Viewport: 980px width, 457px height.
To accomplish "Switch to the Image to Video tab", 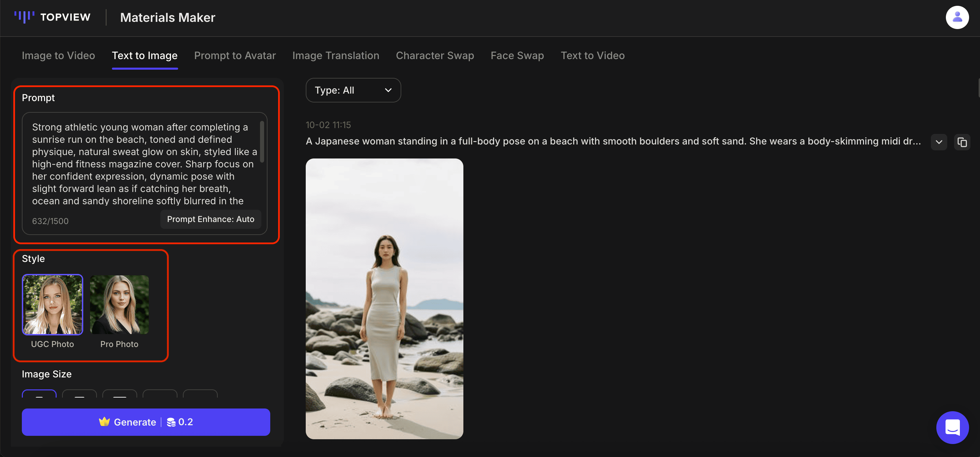I will tap(58, 56).
